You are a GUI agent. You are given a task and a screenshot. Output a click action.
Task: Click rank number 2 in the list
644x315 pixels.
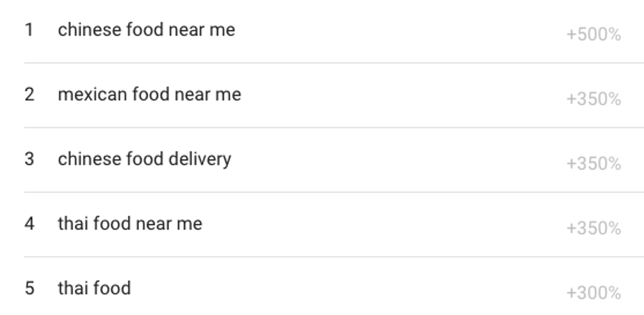pyautogui.click(x=29, y=94)
